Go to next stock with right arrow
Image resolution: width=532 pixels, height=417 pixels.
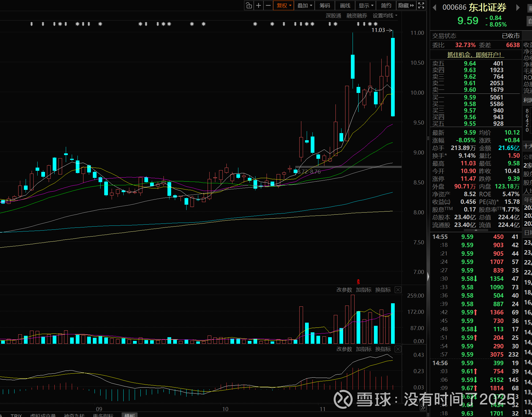pos(518,7)
